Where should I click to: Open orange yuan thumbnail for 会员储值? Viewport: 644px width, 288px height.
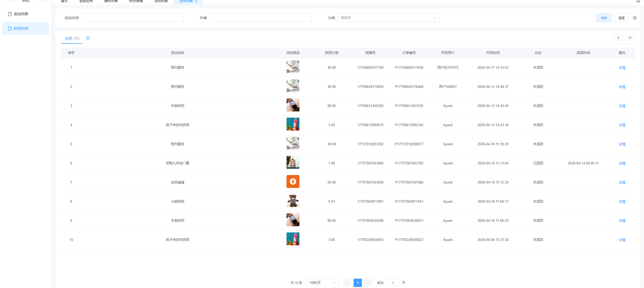click(293, 181)
